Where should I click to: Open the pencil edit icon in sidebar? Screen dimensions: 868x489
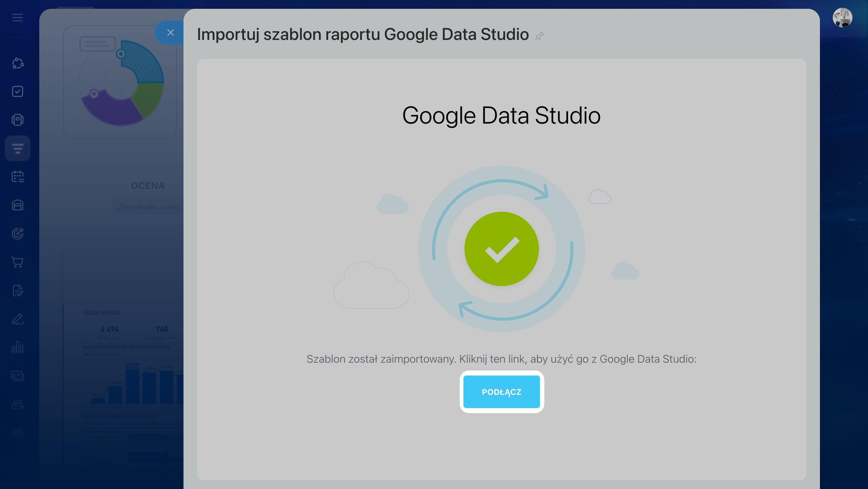click(18, 319)
